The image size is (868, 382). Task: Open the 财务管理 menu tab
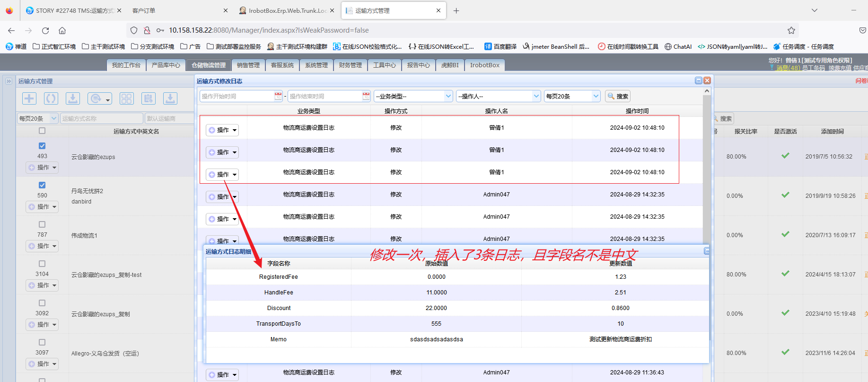click(x=351, y=65)
